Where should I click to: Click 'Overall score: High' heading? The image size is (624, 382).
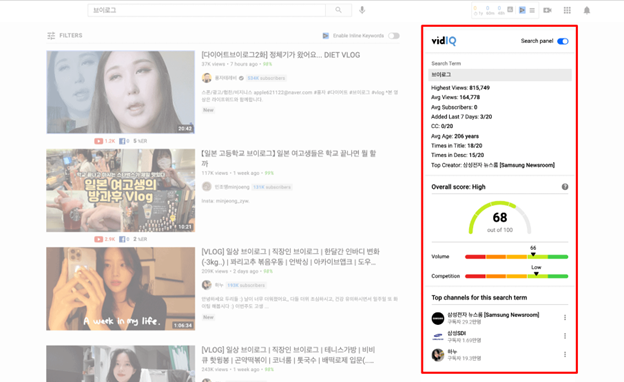pyautogui.click(x=458, y=187)
